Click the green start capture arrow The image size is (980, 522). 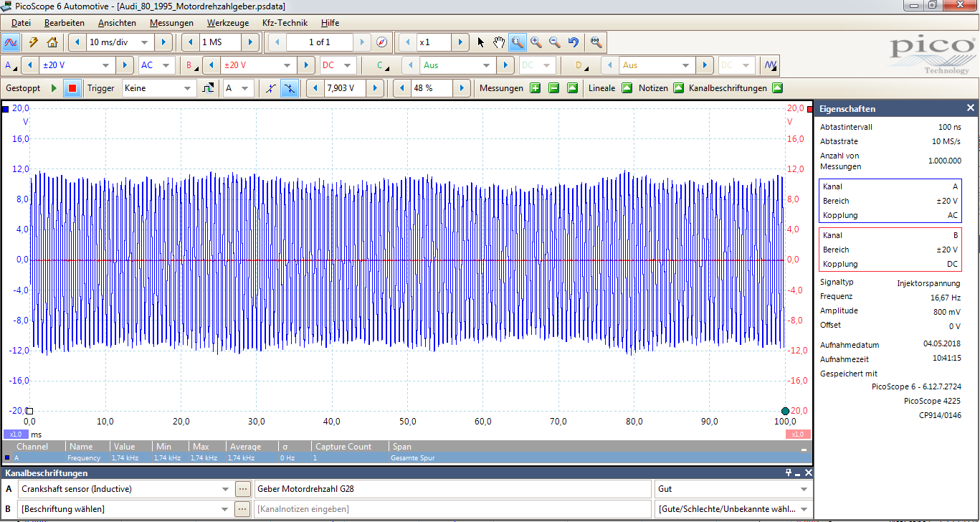[x=54, y=88]
